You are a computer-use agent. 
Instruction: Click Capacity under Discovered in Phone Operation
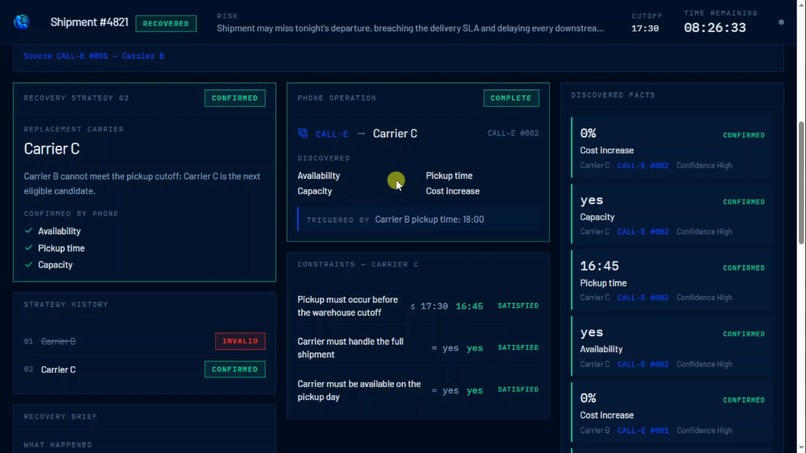coord(315,191)
